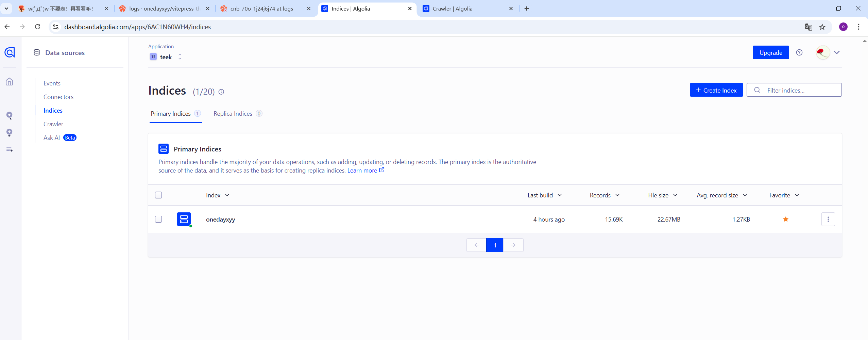
Task: Open Connectors in sidebar
Action: pyautogui.click(x=58, y=97)
